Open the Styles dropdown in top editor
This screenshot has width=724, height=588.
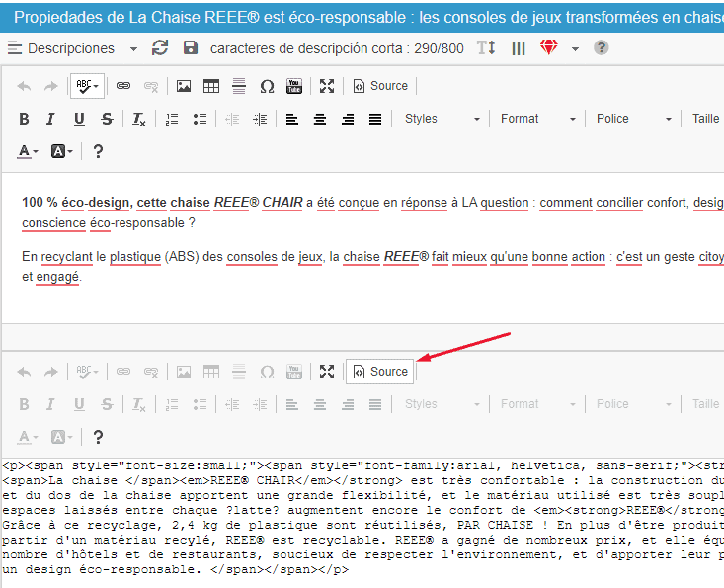click(441, 119)
